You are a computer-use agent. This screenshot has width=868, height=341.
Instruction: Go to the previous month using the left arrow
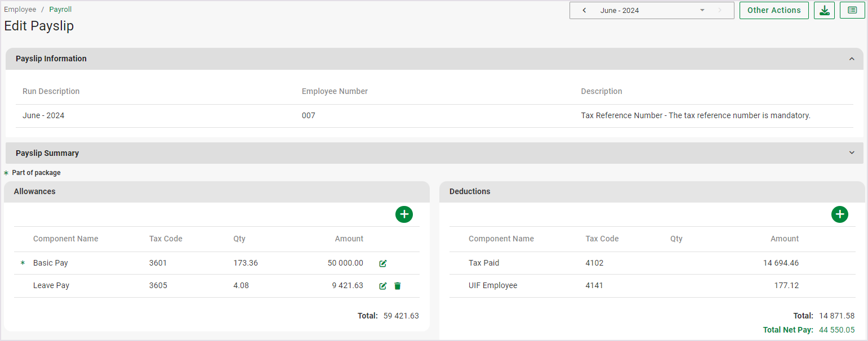pos(584,10)
